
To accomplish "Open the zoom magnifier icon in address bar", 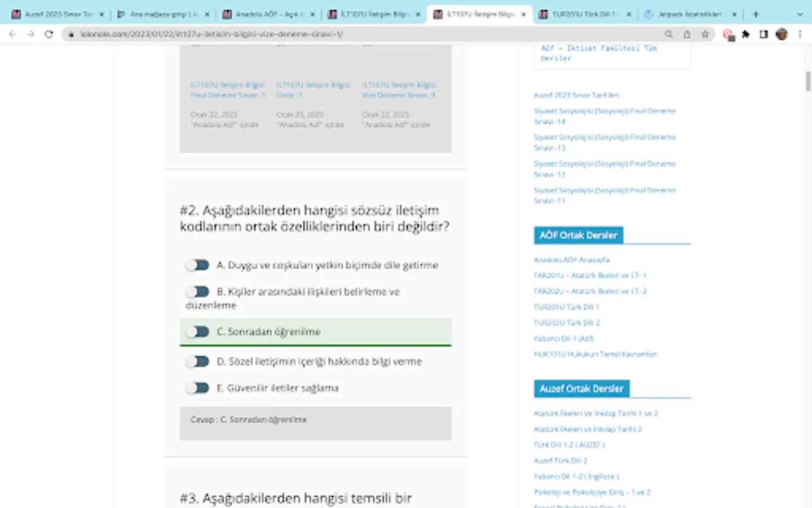I will [x=669, y=34].
